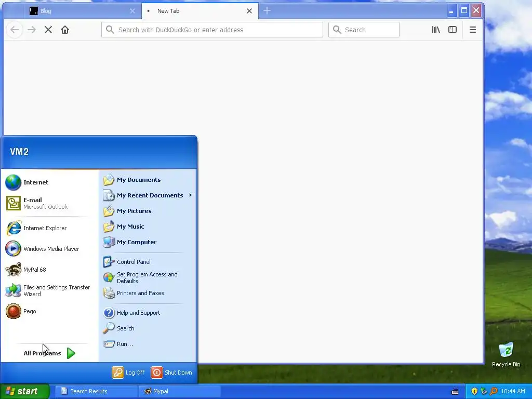Launch Pego from the Start menu
Image resolution: width=532 pixels, height=399 pixels.
pyautogui.click(x=49, y=311)
